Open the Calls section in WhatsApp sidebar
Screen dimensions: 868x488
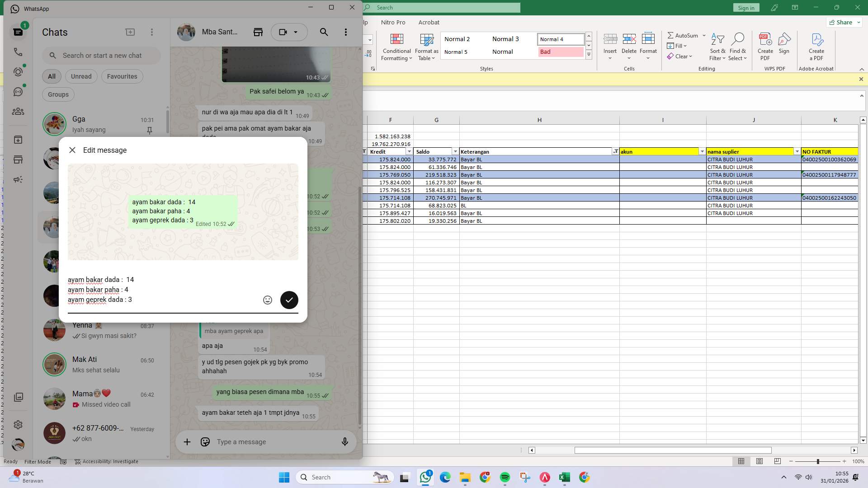[x=18, y=52]
